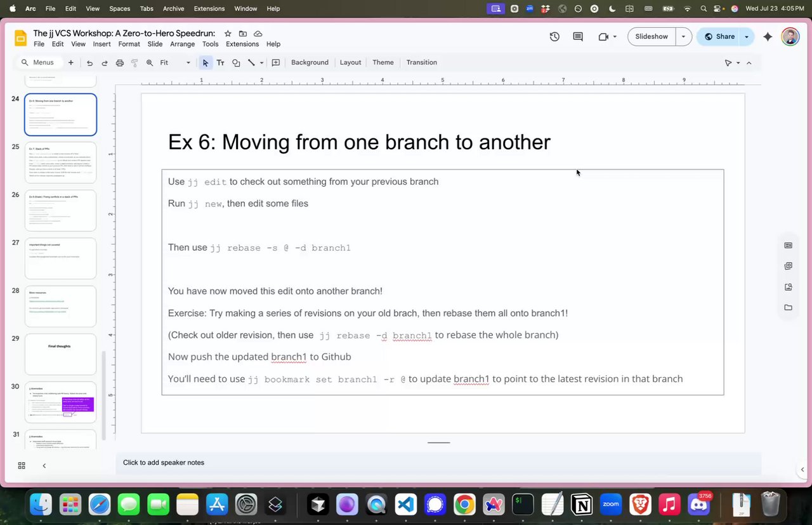Screen dimensions: 812x525
Task: Open Visual Studio Code from the Dock
Action: tap(406, 505)
